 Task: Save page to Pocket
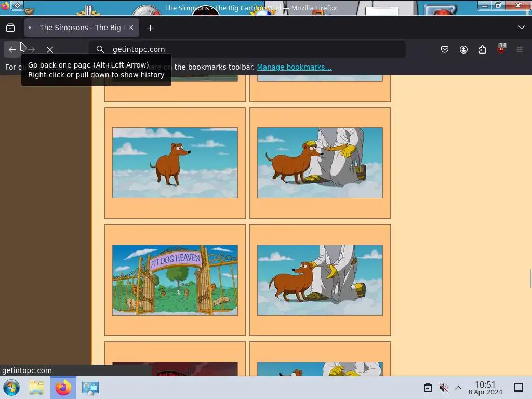coord(445,49)
